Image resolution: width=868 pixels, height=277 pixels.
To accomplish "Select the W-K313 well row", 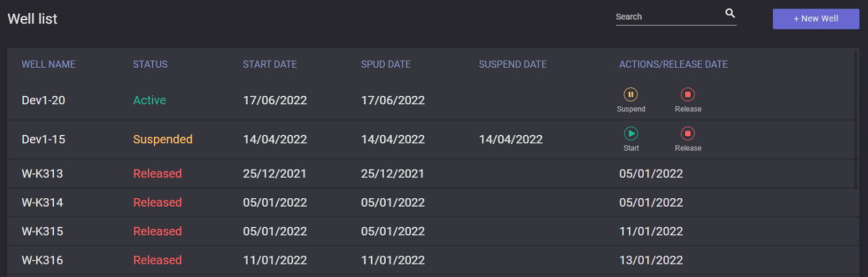I will [42, 174].
